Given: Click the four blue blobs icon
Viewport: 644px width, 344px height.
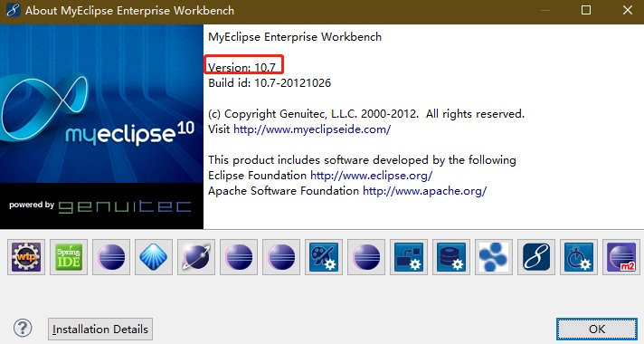Looking at the screenshot, I should tap(494, 257).
